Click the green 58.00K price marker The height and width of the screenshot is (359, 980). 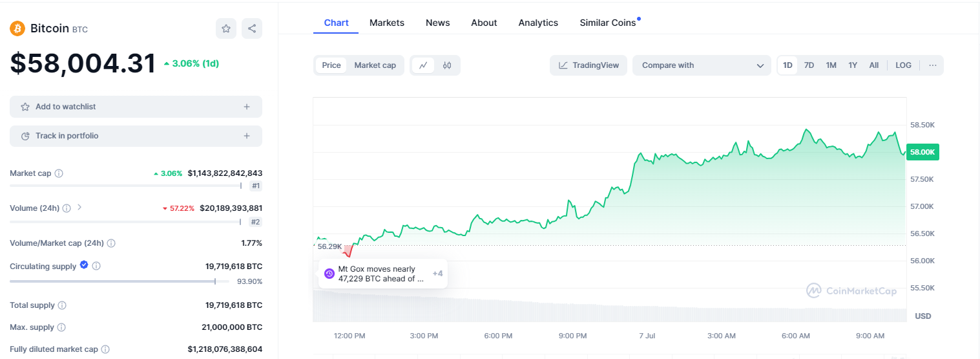pos(923,152)
